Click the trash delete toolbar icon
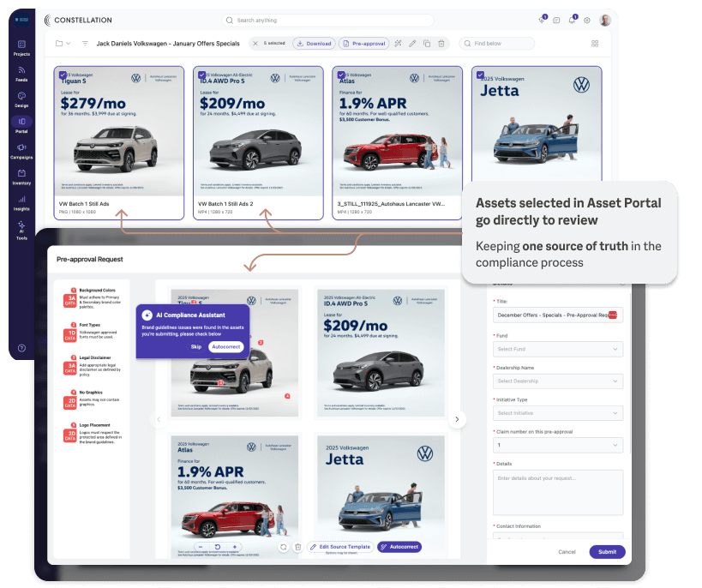 point(441,44)
